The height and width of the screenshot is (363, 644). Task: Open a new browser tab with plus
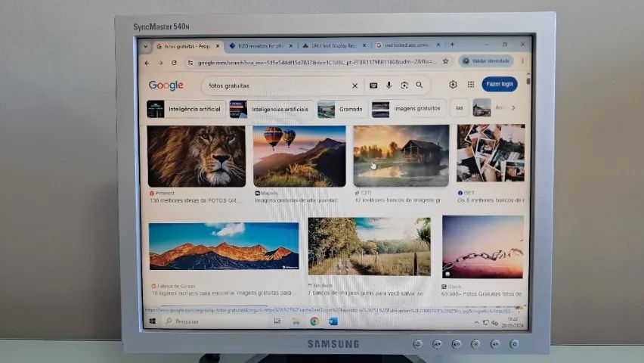click(452, 45)
